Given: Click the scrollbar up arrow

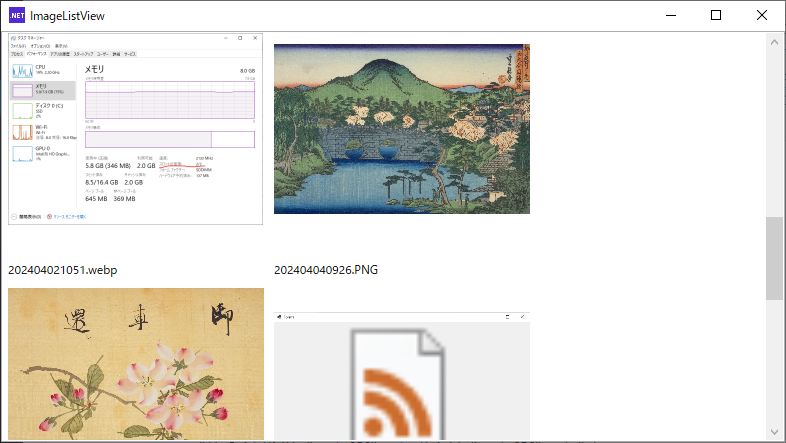Looking at the screenshot, I should tap(774, 42).
